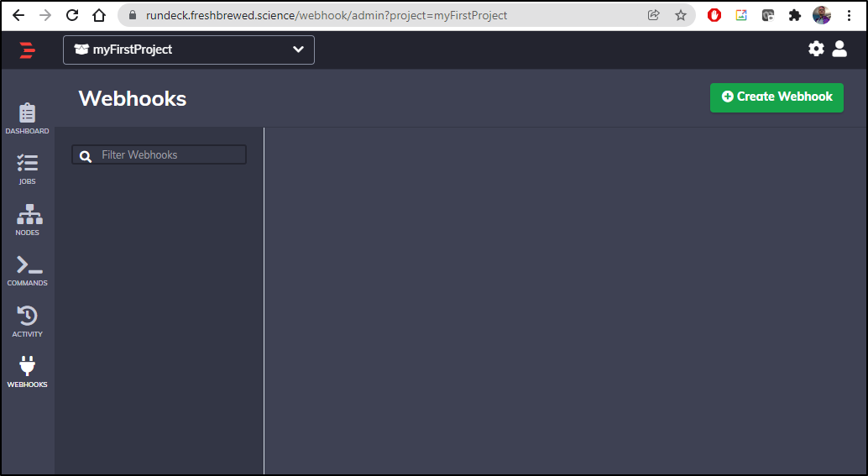Open the system settings gear menu
The height and width of the screenshot is (476, 868).
point(816,50)
